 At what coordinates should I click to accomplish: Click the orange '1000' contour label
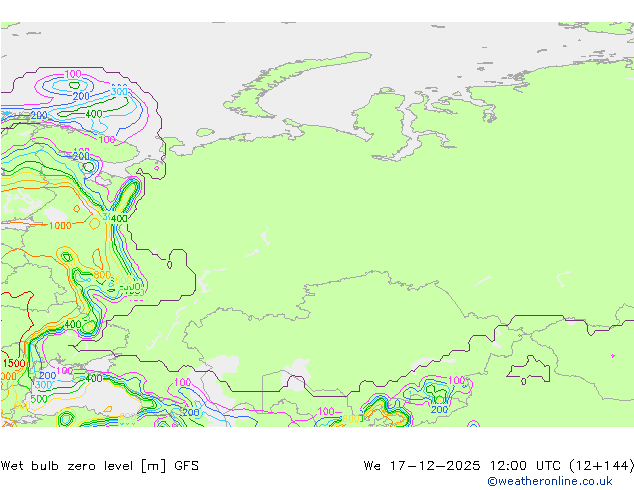[60, 226]
